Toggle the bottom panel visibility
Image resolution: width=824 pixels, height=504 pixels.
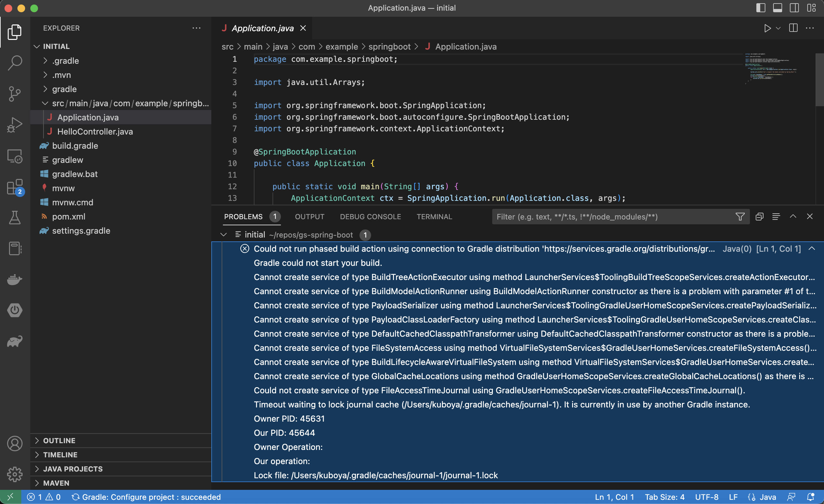777,8
